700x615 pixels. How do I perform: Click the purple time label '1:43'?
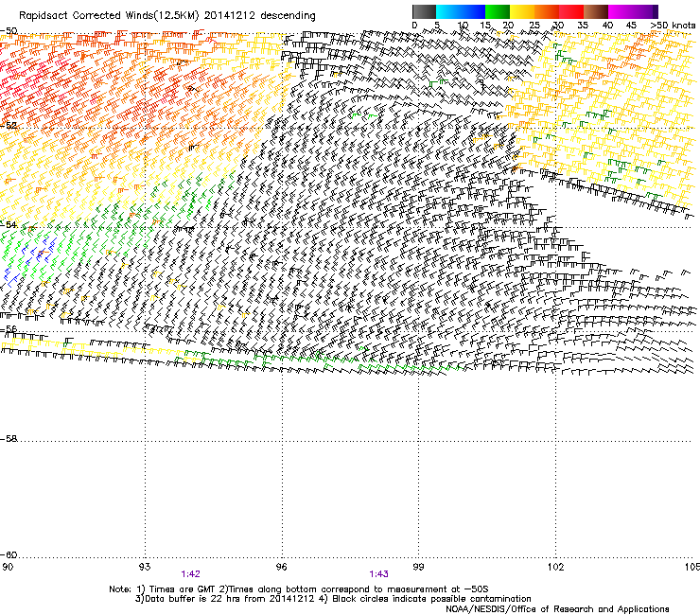pyautogui.click(x=378, y=574)
